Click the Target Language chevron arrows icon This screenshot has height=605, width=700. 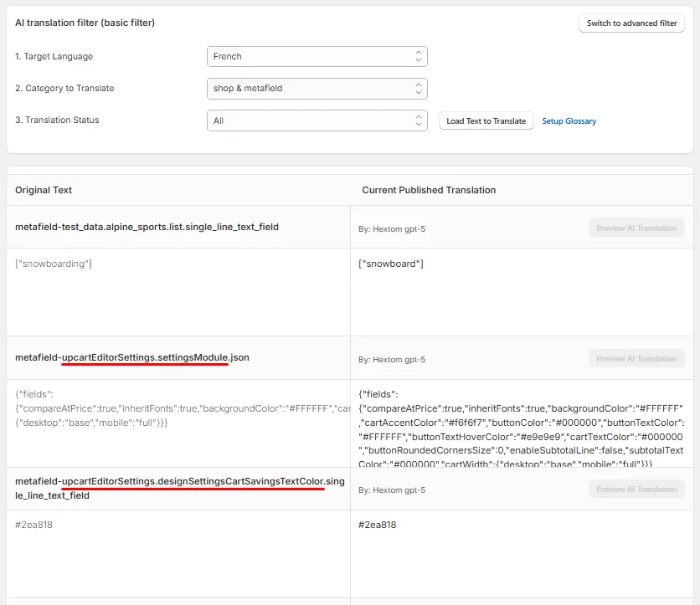click(419, 56)
